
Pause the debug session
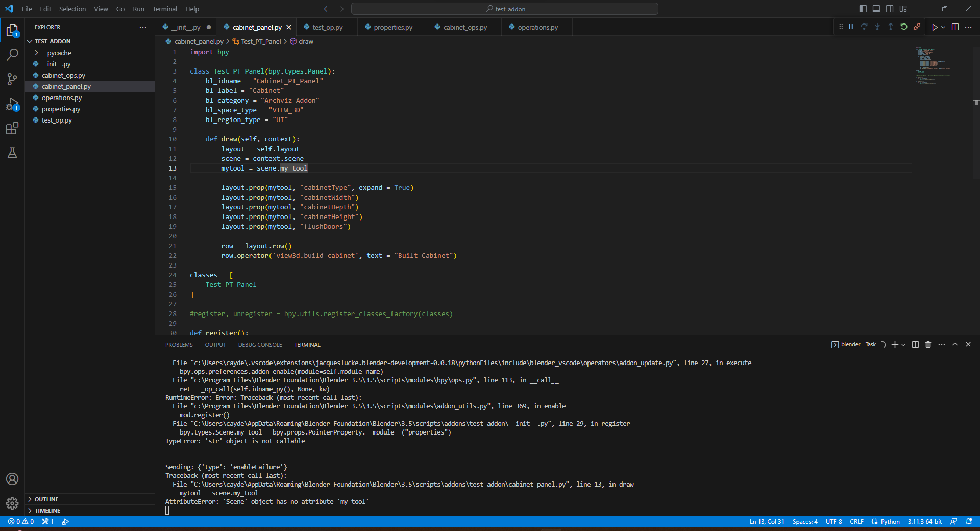coord(851,27)
